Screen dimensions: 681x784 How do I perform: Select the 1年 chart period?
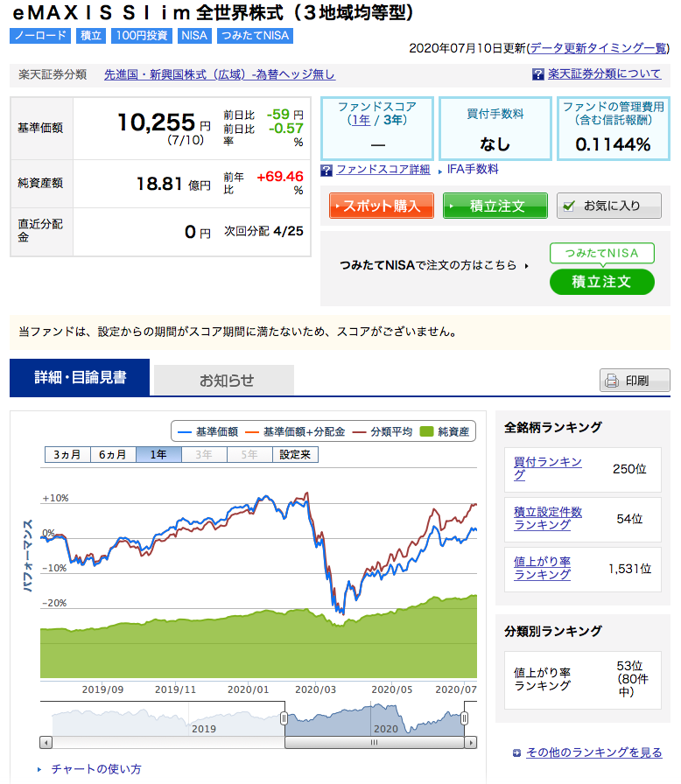pyautogui.click(x=158, y=454)
